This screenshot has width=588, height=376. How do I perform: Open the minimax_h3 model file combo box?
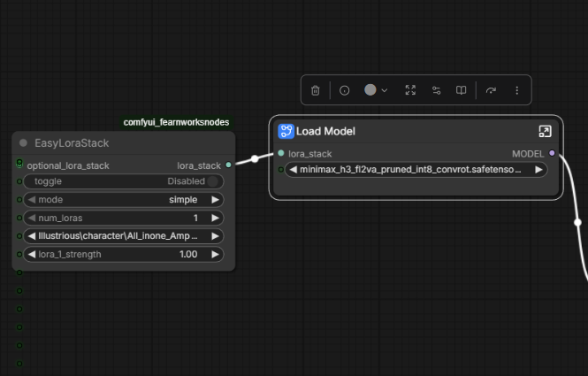(x=416, y=170)
